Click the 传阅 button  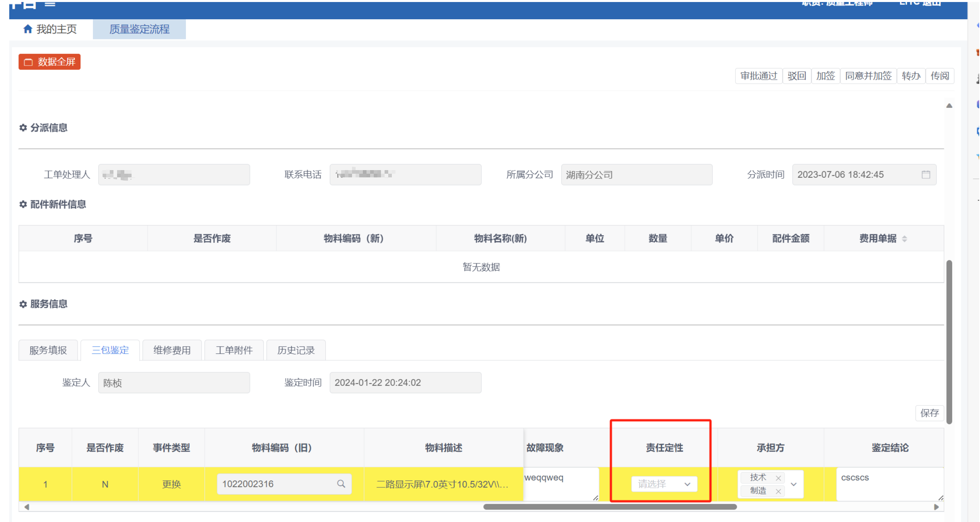tap(940, 76)
